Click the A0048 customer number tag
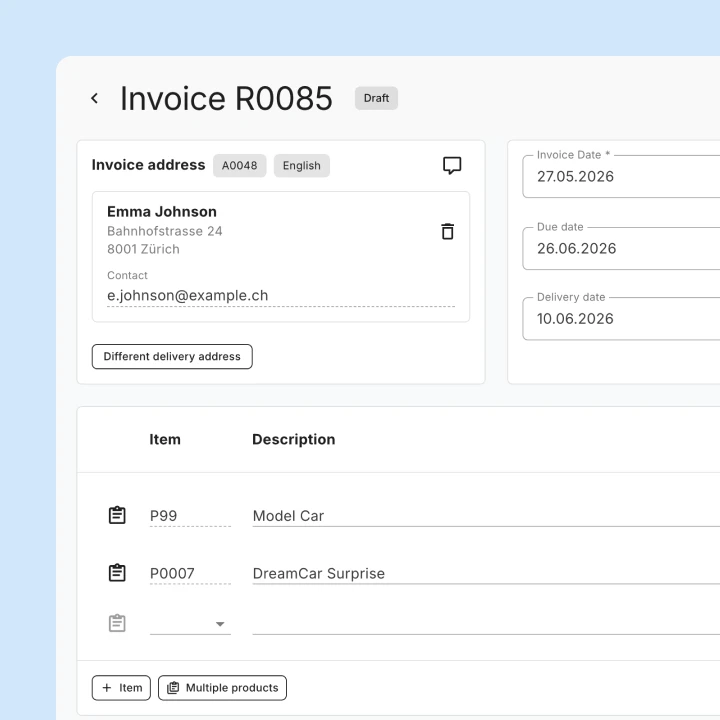The width and height of the screenshot is (720, 720). pyautogui.click(x=239, y=165)
